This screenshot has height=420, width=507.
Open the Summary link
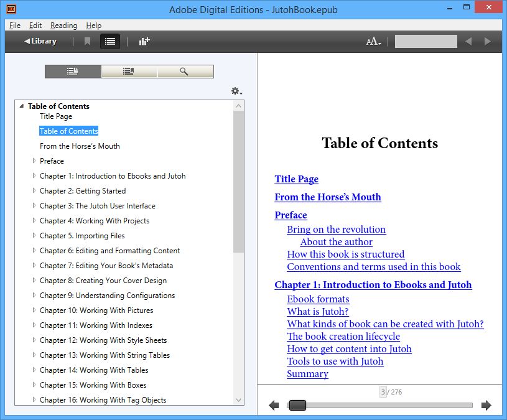tap(307, 374)
